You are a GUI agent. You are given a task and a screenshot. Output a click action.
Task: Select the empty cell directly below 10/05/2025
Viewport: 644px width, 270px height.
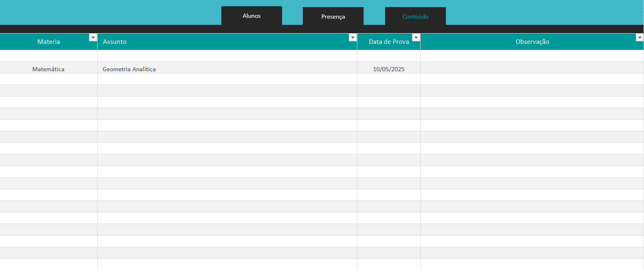tap(388, 79)
